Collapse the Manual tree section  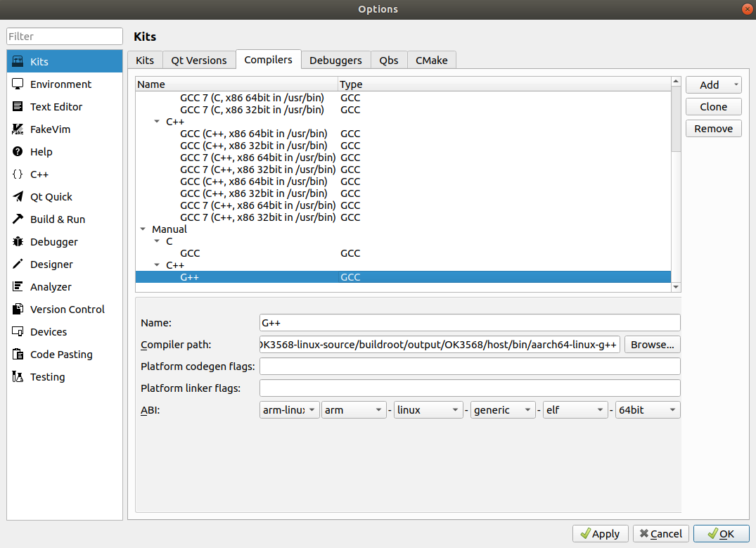143,229
